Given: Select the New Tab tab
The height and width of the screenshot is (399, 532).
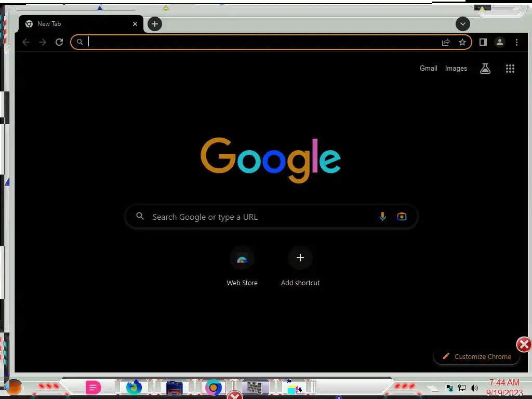Looking at the screenshot, I should click(x=81, y=24).
